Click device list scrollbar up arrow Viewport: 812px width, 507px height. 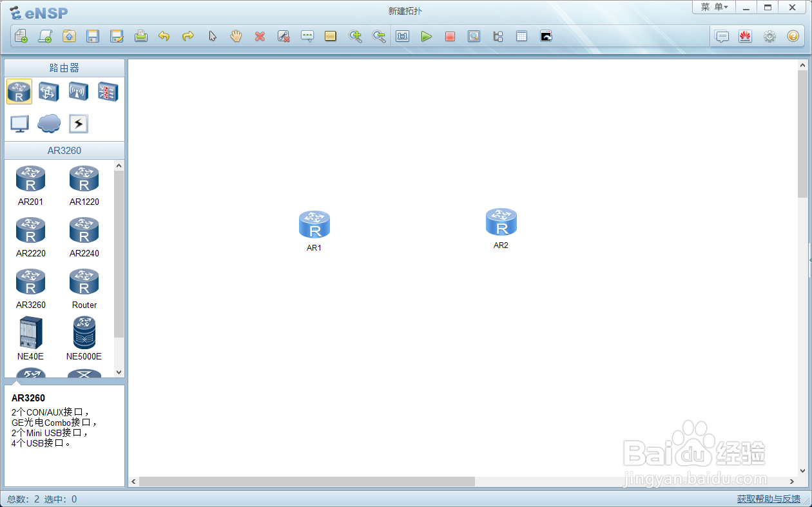[x=119, y=166]
